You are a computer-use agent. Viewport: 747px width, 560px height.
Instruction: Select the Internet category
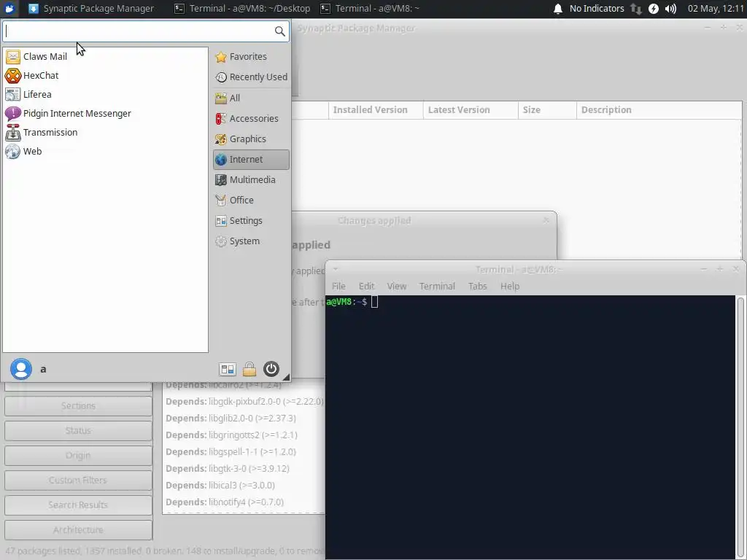point(251,160)
